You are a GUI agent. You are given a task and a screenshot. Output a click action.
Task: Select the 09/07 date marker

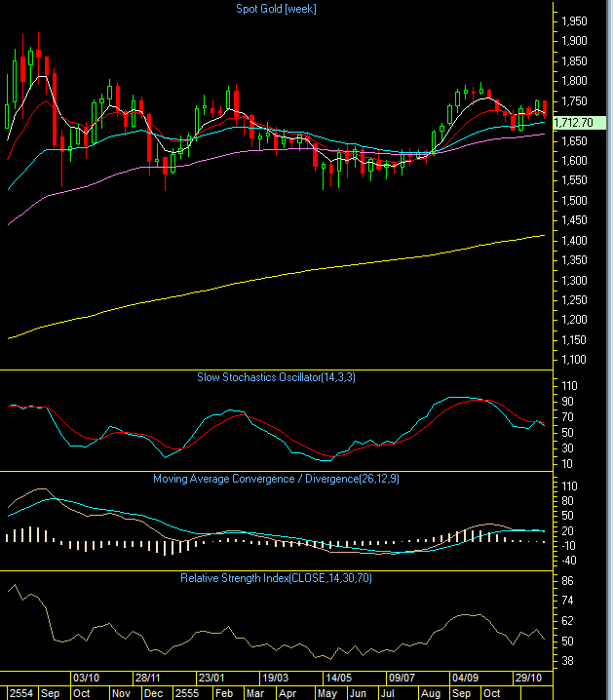click(402, 678)
